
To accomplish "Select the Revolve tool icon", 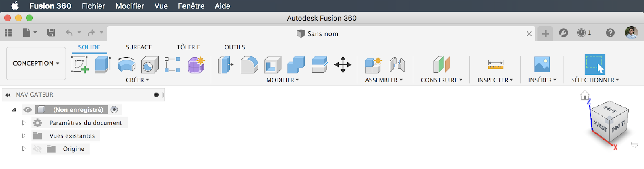I will pos(126,64).
